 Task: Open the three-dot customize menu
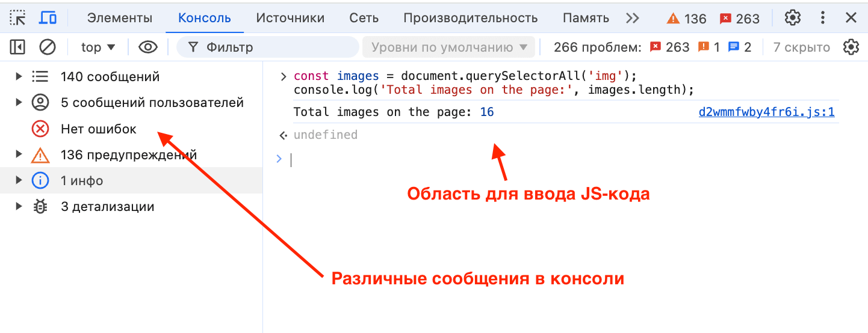point(823,18)
